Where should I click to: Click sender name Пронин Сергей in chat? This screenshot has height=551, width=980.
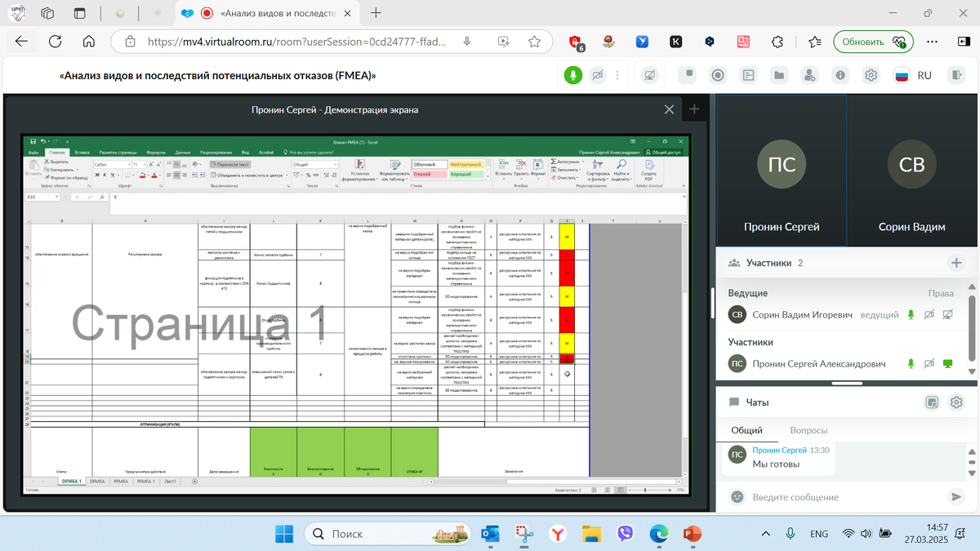click(x=779, y=450)
